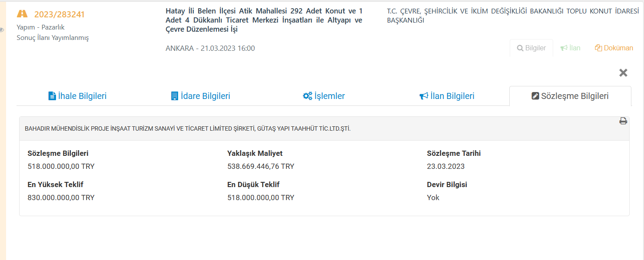
Task: Switch to the İlan Bilgileri tab
Action: 447,96
